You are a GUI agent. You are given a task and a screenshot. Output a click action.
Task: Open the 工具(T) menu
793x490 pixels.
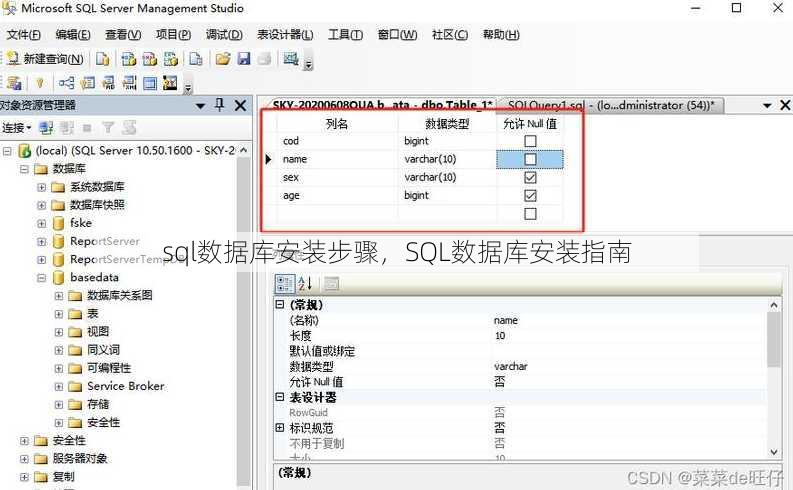coord(345,35)
